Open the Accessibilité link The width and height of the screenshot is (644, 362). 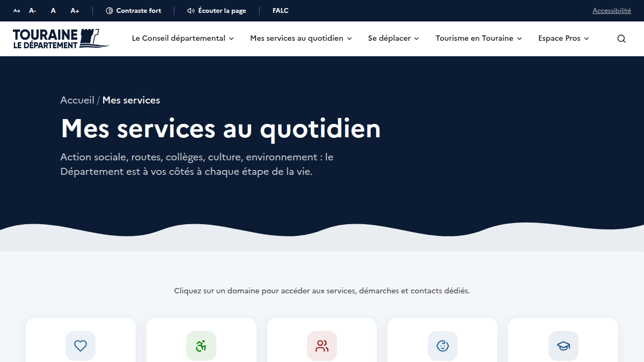[x=612, y=11]
